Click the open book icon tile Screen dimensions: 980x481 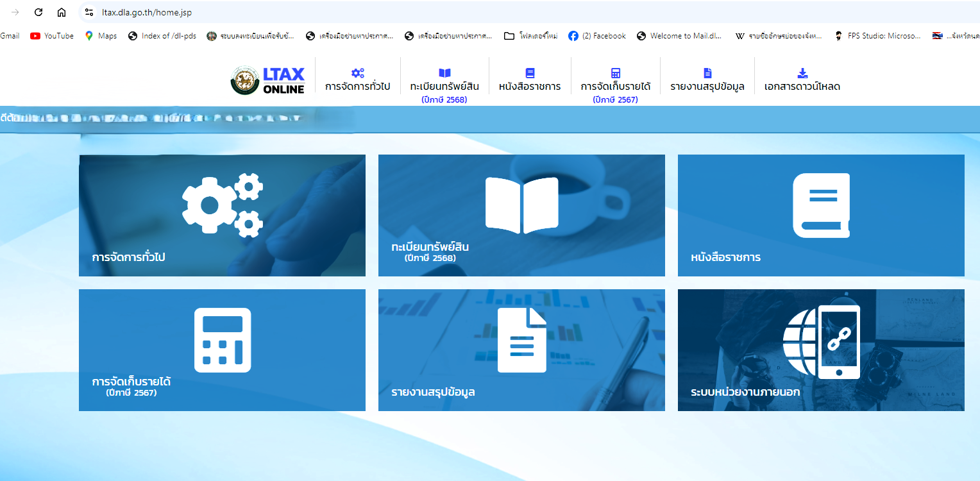(x=521, y=205)
